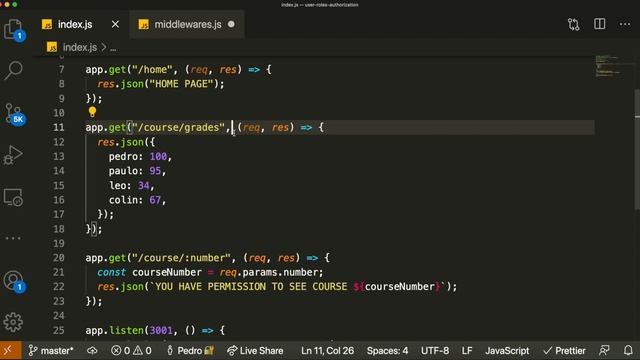Change the LF end of line sequence

[467, 351]
